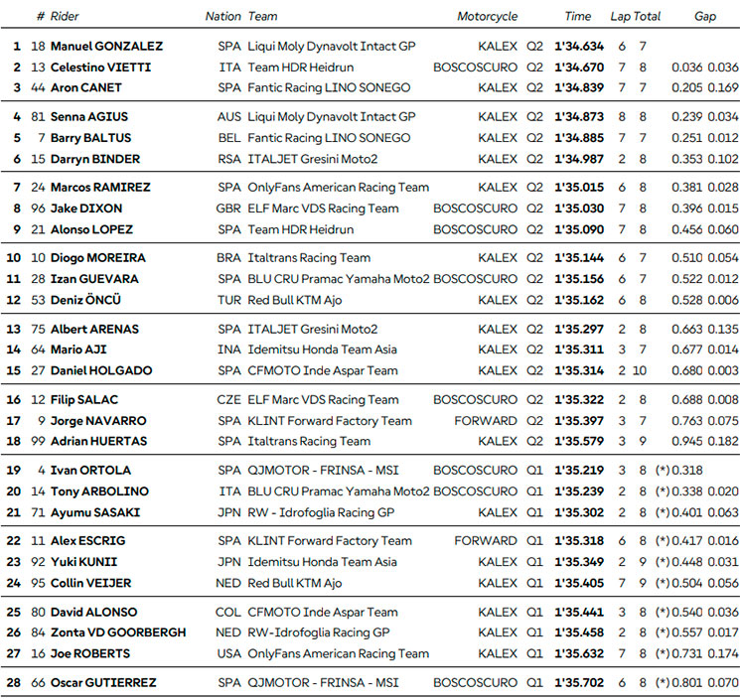
Task: Select Ivan ORTOLA rider name
Action: coord(90,471)
